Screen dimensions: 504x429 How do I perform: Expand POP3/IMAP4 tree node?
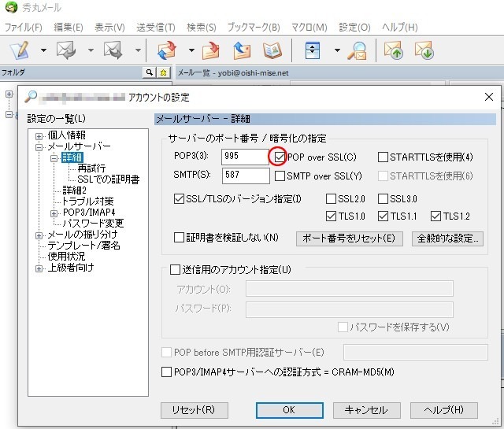click(x=54, y=213)
